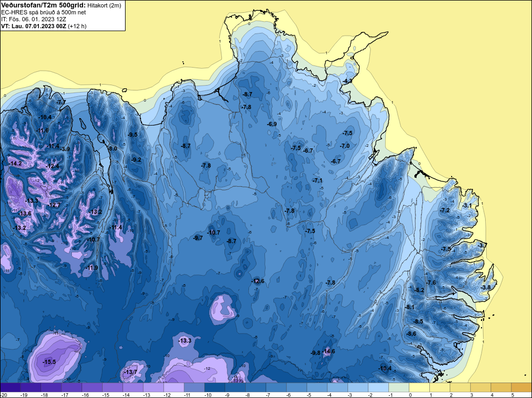The image size is (532, 398).
Task: Click the legend label 5
Action: 513,395
